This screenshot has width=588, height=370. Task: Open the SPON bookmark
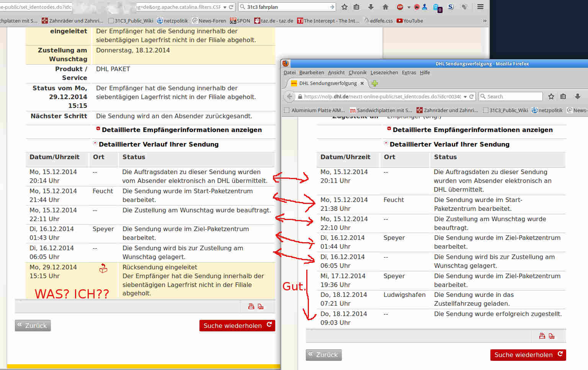240,21
